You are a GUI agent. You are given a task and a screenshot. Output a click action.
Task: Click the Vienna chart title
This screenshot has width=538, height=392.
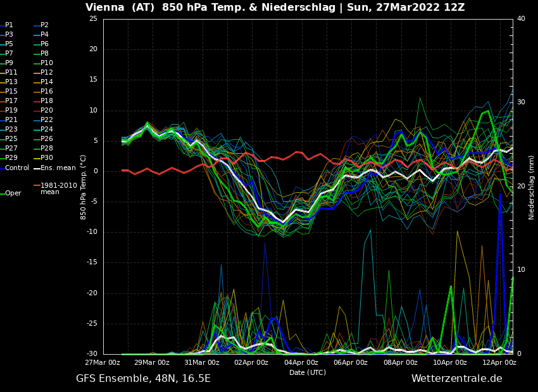point(275,8)
